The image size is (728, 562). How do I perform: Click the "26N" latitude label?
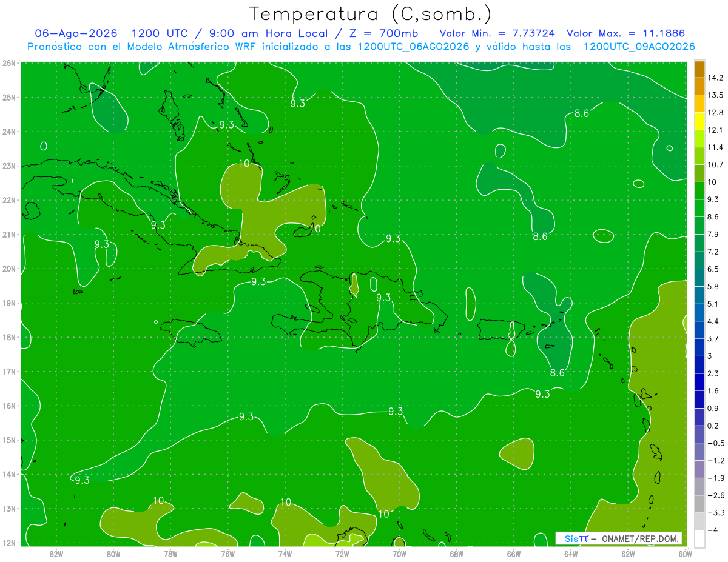coord(9,63)
